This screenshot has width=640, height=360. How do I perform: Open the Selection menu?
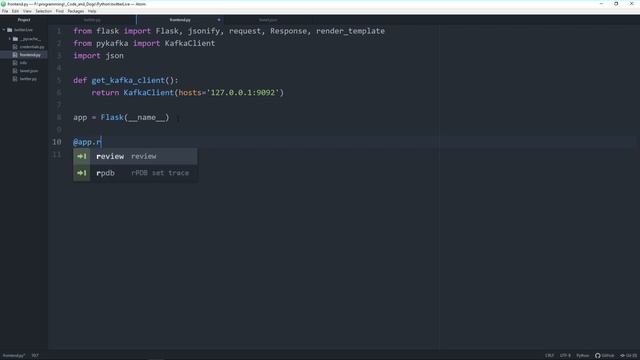tap(43, 11)
